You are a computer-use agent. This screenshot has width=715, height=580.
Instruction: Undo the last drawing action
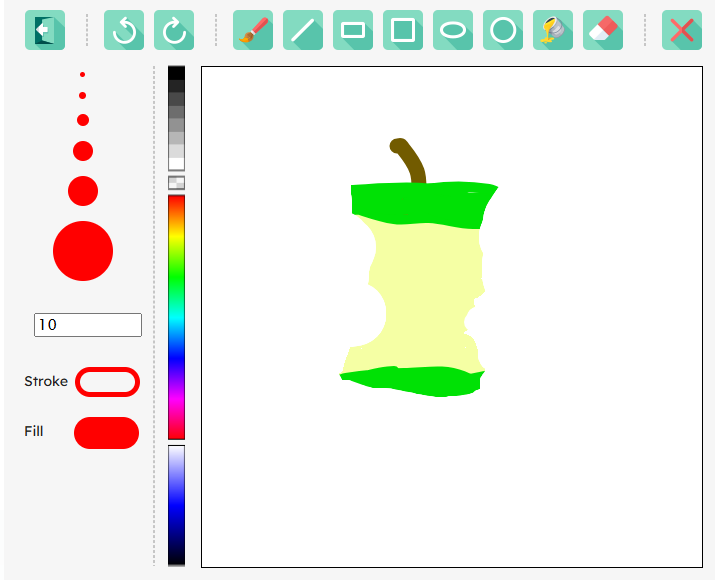pos(124,30)
